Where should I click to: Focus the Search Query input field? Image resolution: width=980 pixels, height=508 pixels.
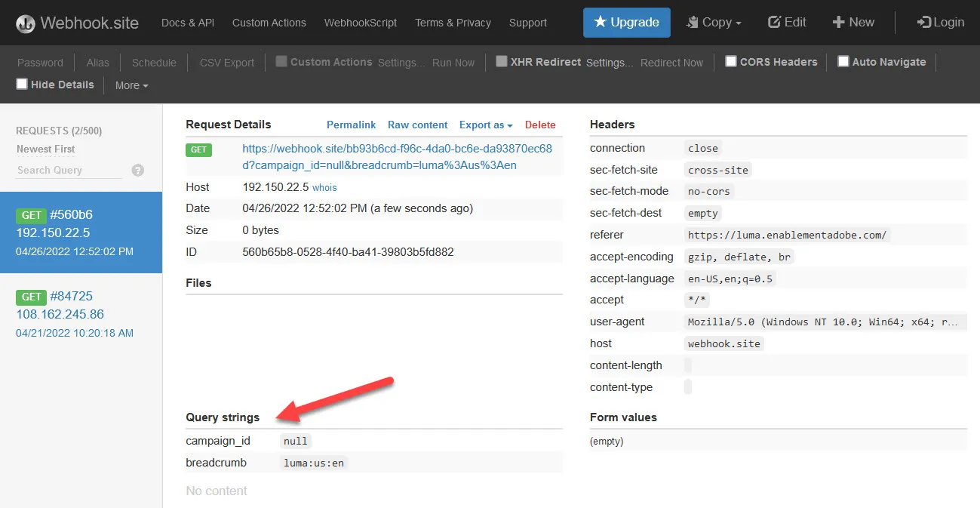coord(69,171)
